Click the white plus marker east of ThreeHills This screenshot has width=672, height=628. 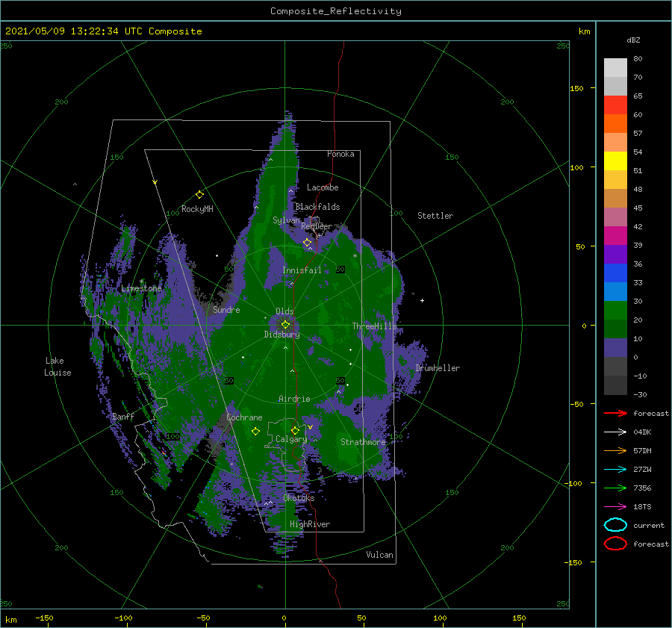(x=422, y=300)
